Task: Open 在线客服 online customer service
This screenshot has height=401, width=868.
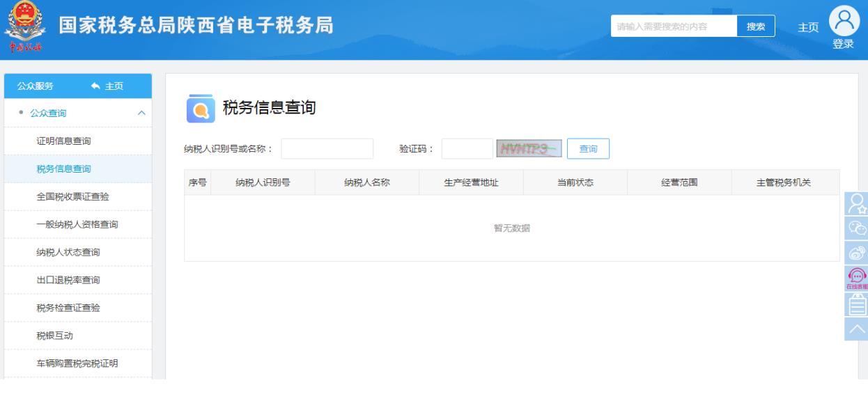Action: pyautogui.click(x=856, y=278)
